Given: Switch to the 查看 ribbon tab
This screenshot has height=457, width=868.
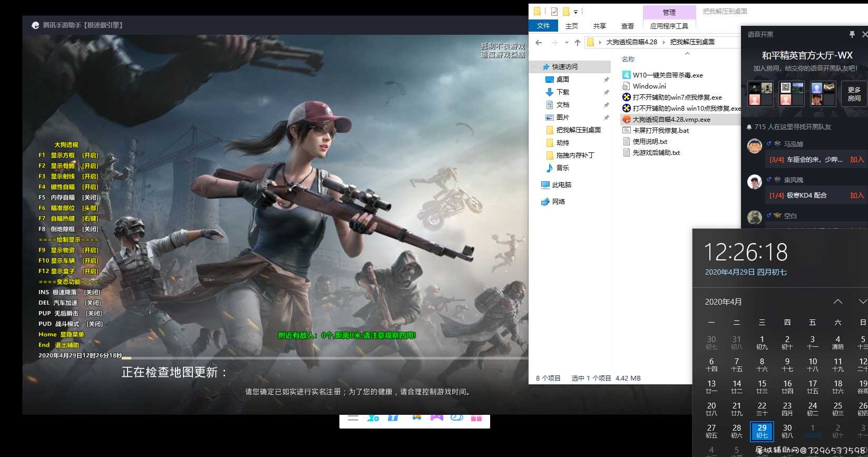Looking at the screenshot, I should coord(628,26).
